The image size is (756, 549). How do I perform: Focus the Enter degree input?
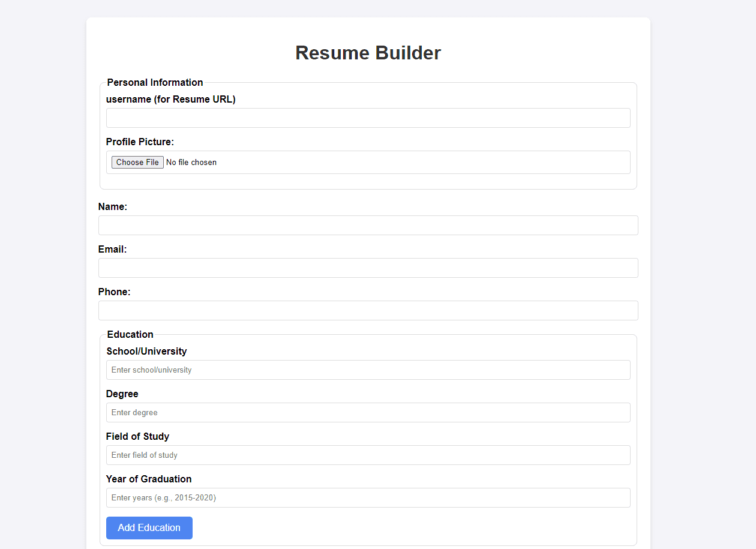click(x=368, y=412)
